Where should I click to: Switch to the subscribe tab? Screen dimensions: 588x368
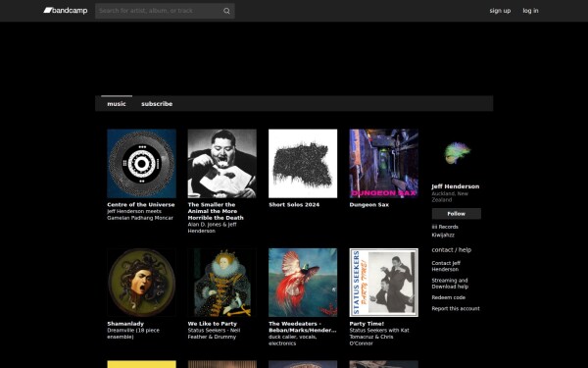tap(157, 104)
